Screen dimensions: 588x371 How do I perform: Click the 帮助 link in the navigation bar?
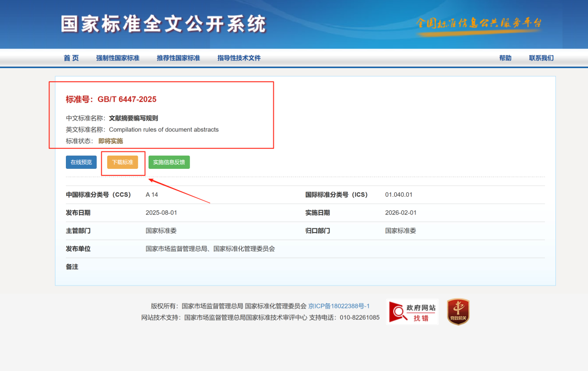tap(505, 58)
